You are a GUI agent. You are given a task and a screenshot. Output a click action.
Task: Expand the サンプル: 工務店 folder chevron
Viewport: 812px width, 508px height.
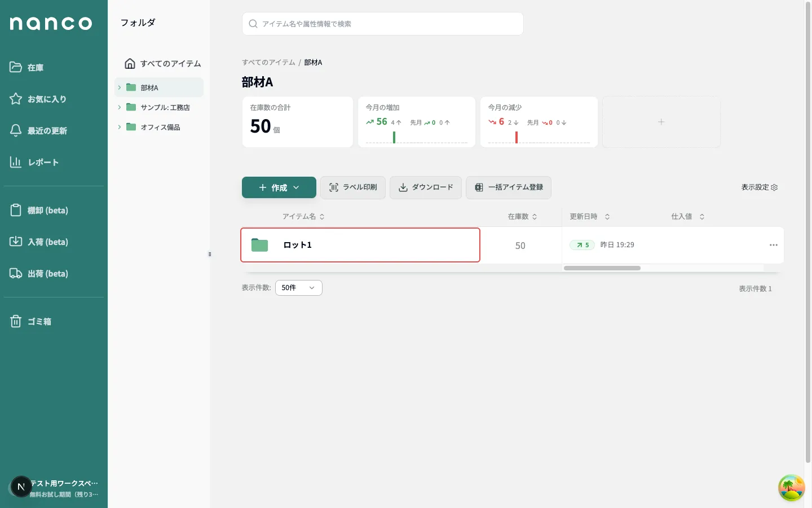120,107
